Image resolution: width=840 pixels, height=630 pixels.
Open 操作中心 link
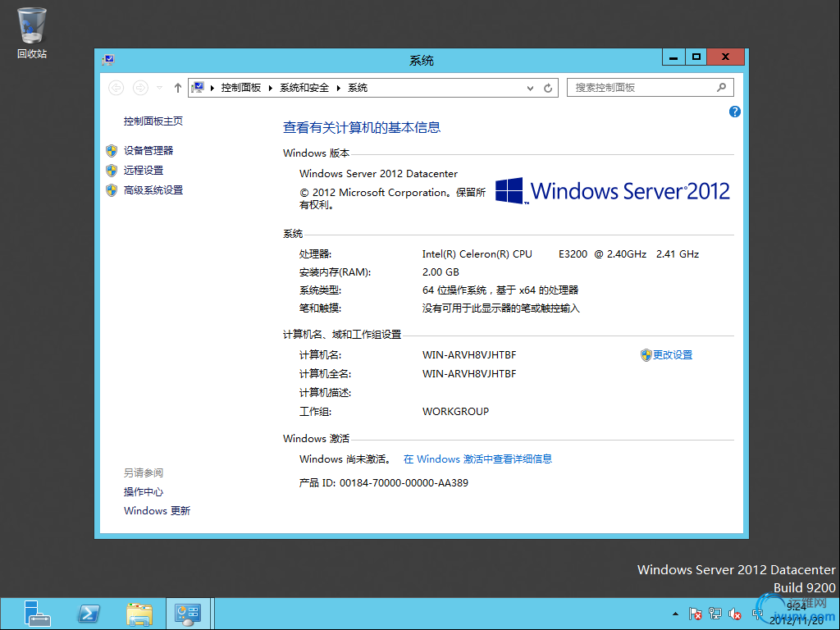click(x=143, y=492)
